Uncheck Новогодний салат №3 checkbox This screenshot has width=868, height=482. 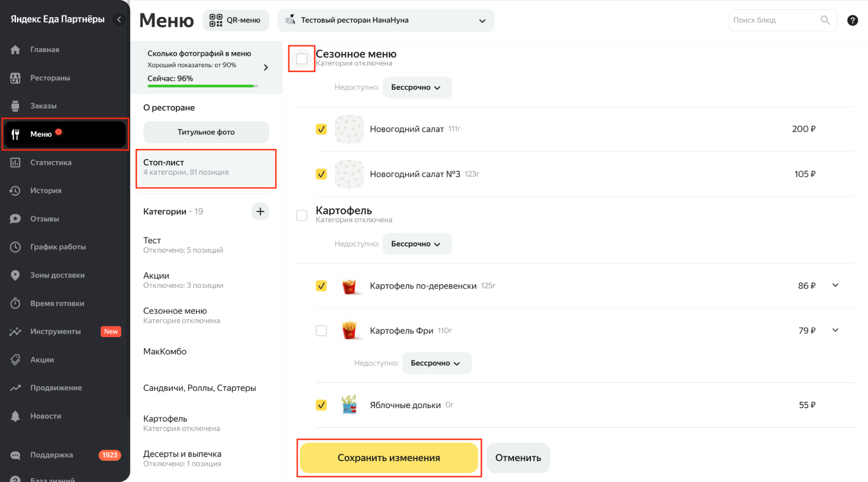321,174
